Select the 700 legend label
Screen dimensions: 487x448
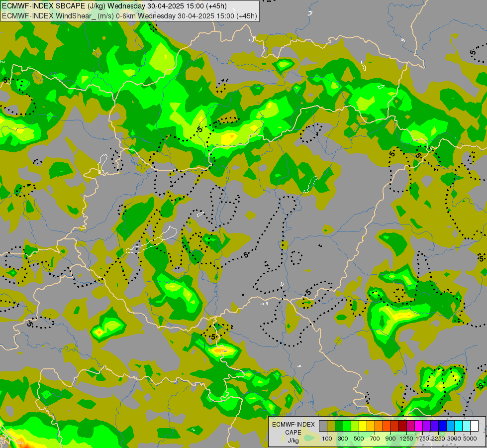[x=375, y=439]
